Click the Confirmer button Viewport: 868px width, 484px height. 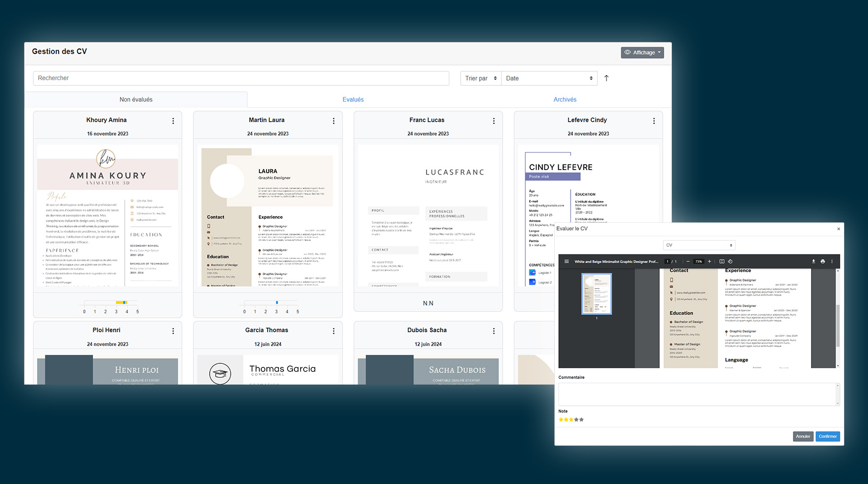point(827,437)
